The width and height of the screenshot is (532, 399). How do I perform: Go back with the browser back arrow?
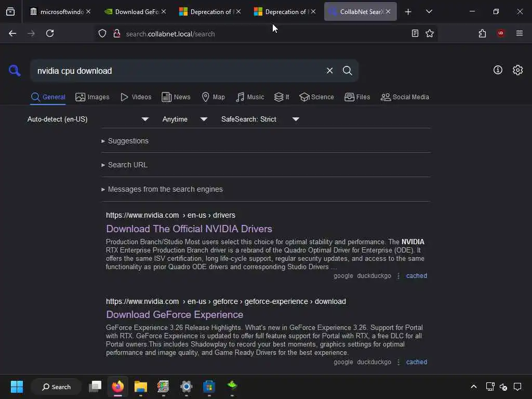coord(12,33)
